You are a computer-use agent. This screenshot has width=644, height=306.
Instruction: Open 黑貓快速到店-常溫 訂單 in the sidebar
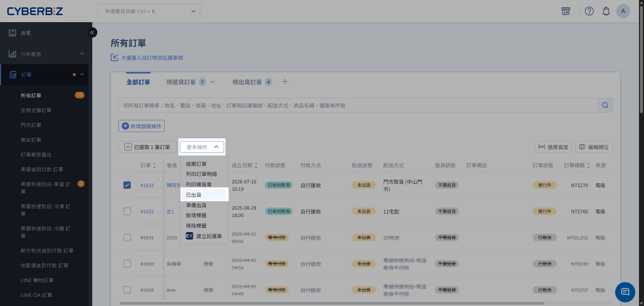click(45, 188)
